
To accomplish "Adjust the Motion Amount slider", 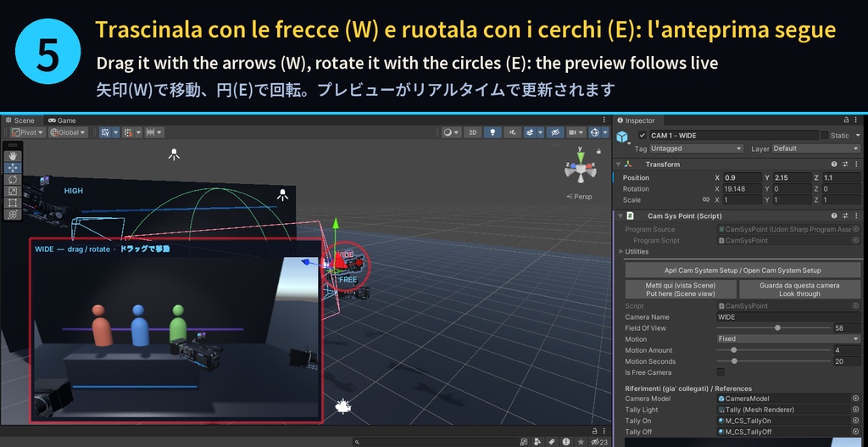I will (774, 350).
